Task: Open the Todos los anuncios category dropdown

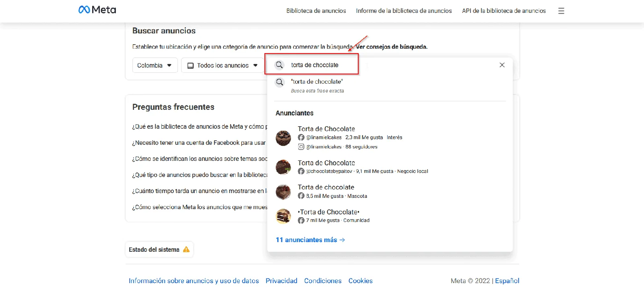Action: 223,65
